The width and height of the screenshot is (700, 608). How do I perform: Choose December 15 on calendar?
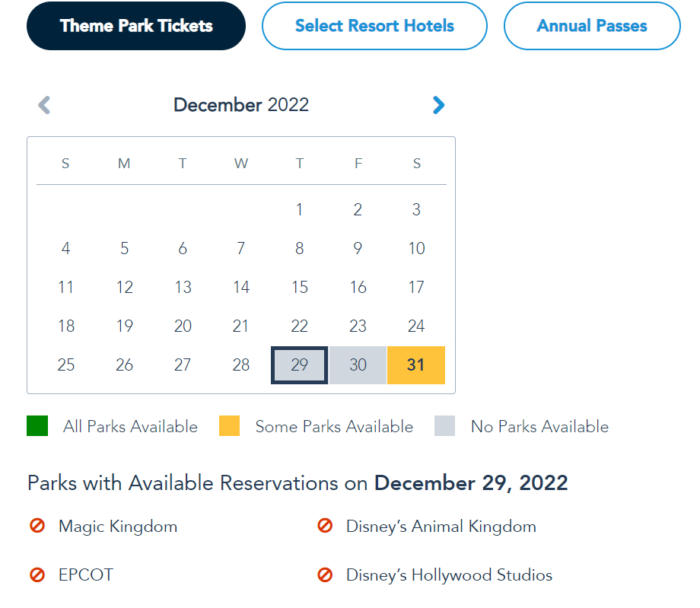300,288
